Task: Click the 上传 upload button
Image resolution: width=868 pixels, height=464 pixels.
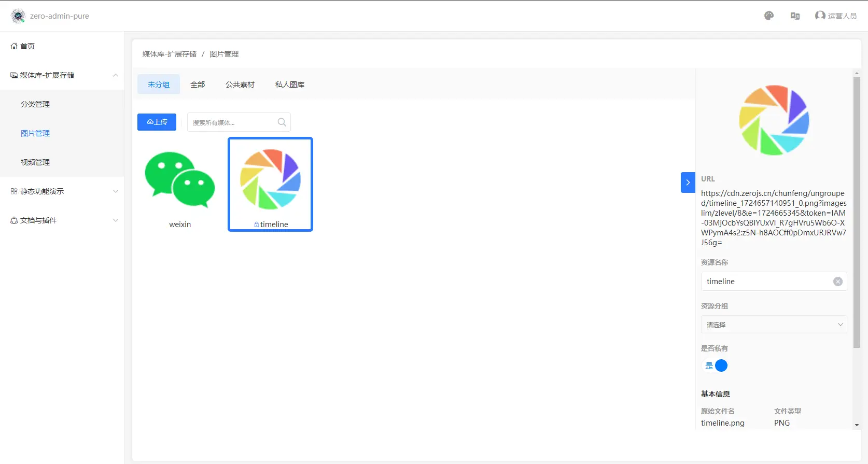Action: click(157, 122)
